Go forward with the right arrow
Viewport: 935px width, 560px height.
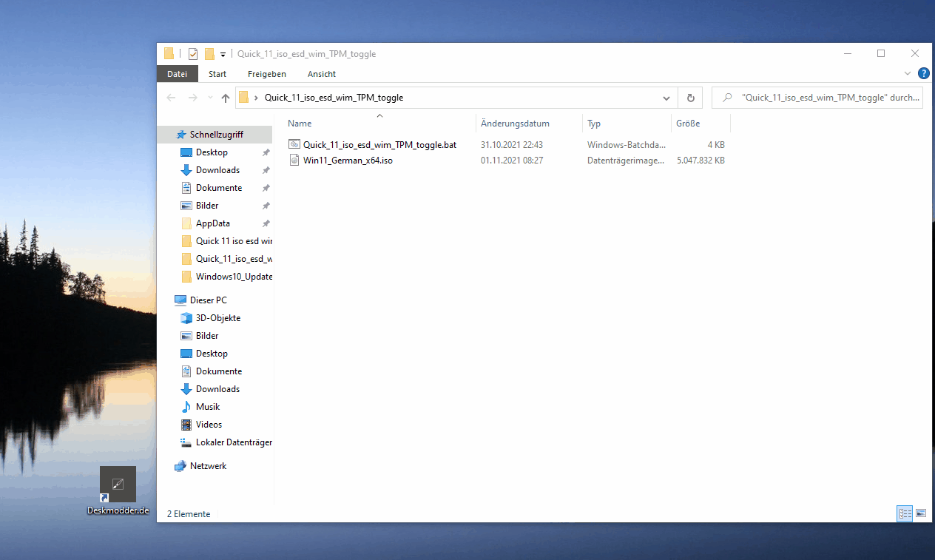coord(193,98)
